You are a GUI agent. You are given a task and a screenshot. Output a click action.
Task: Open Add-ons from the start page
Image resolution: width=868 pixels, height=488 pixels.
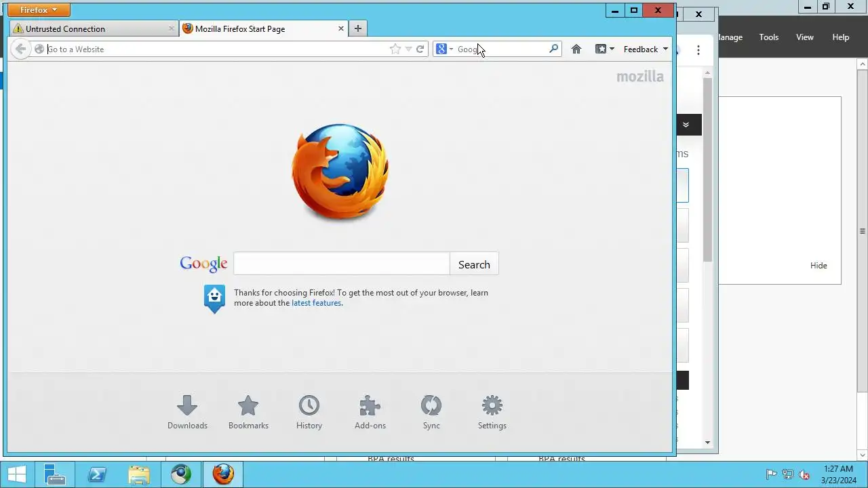point(370,413)
